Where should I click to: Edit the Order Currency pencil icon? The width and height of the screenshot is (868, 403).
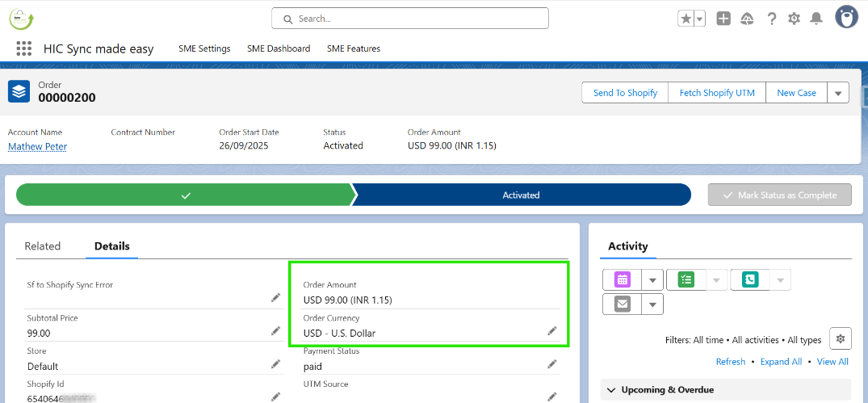[x=552, y=331]
